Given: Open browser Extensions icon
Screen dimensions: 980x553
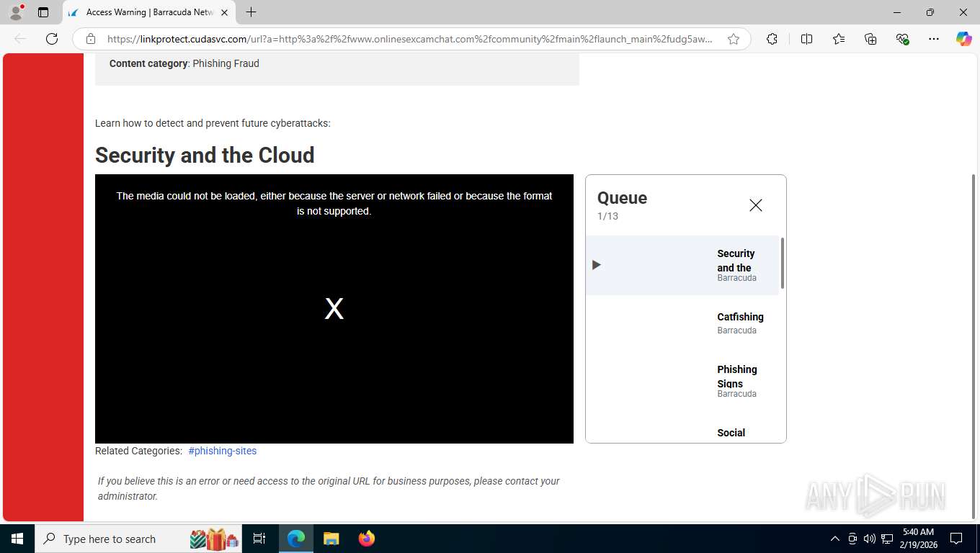Looking at the screenshot, I should [772, 39].
